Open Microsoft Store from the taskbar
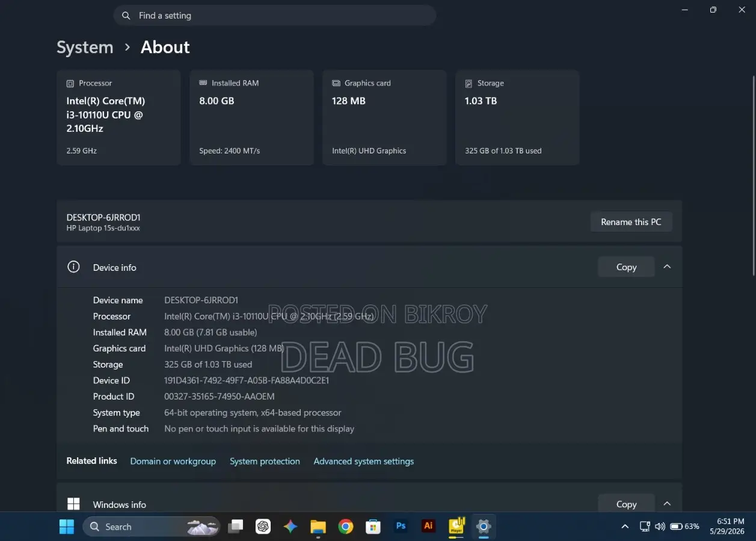 pos(373,527)
